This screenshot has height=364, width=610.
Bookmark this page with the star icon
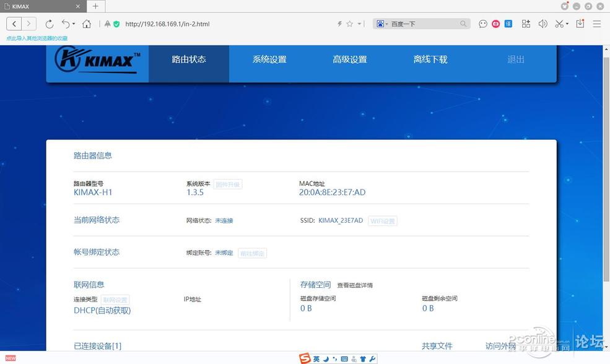click(x=350, y=24)
